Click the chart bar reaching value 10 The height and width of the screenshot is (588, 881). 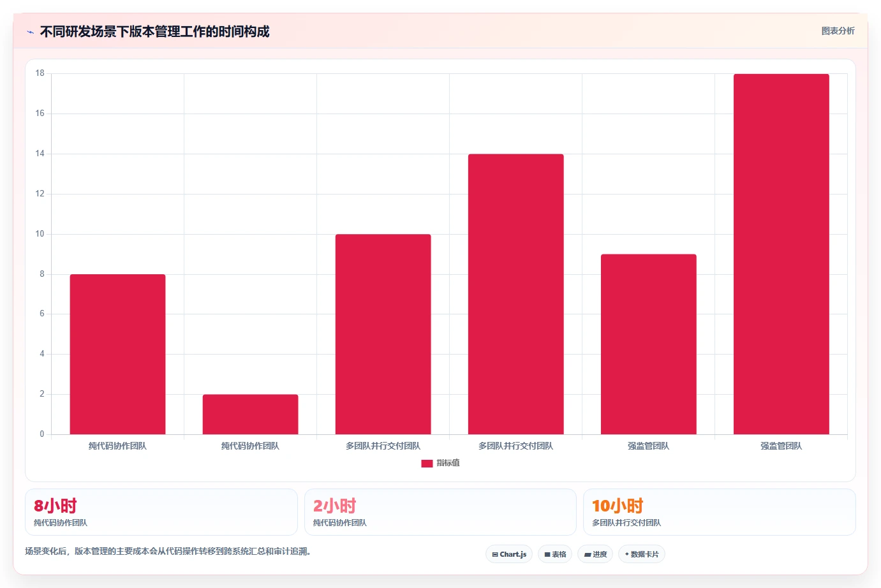point(383,334)
